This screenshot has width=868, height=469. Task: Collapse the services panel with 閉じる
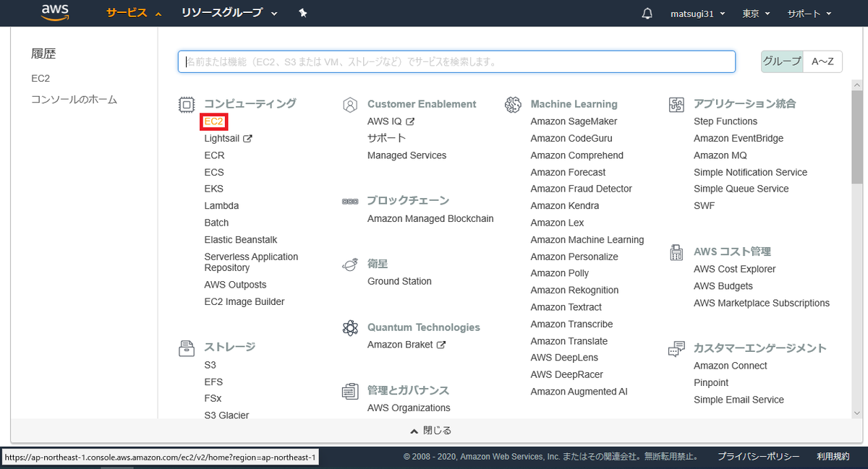pos(431,431)
